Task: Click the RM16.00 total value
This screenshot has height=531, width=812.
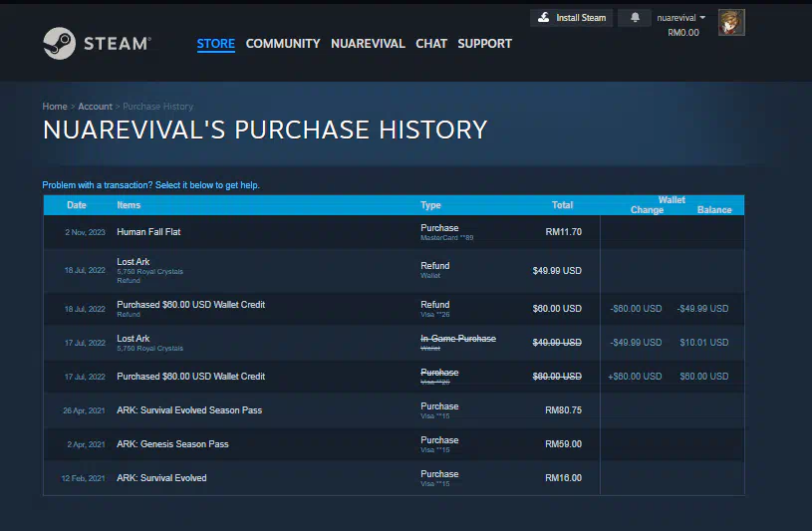Action: pyautogui.click(x=564, y=478)
